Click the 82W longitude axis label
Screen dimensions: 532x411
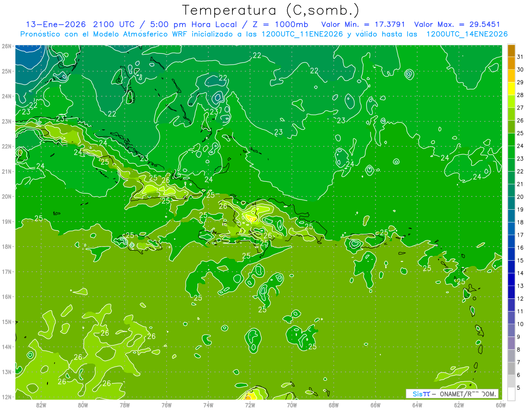[x=41, y=405]
